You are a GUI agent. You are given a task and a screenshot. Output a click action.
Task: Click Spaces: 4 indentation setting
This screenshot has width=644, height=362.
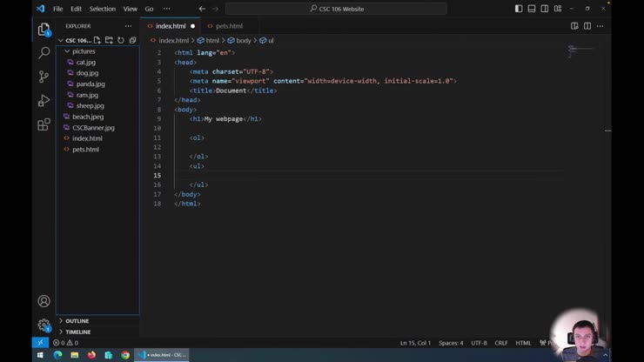(451, 343)
